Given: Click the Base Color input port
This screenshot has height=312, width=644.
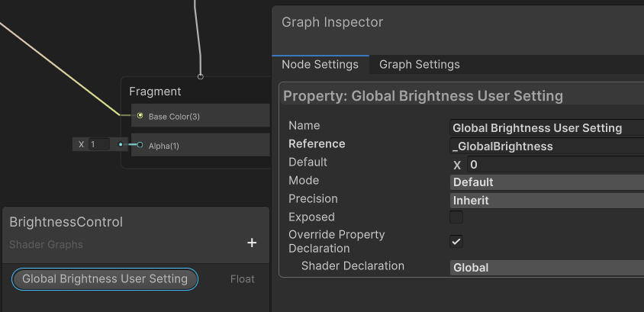Looking at the screenshot, I should tap(140, 116).
